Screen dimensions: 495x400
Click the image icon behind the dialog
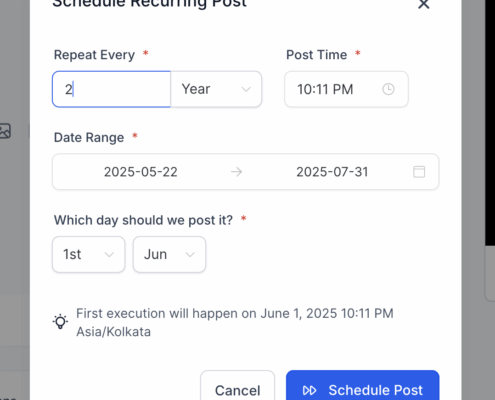tap(5, 131)
